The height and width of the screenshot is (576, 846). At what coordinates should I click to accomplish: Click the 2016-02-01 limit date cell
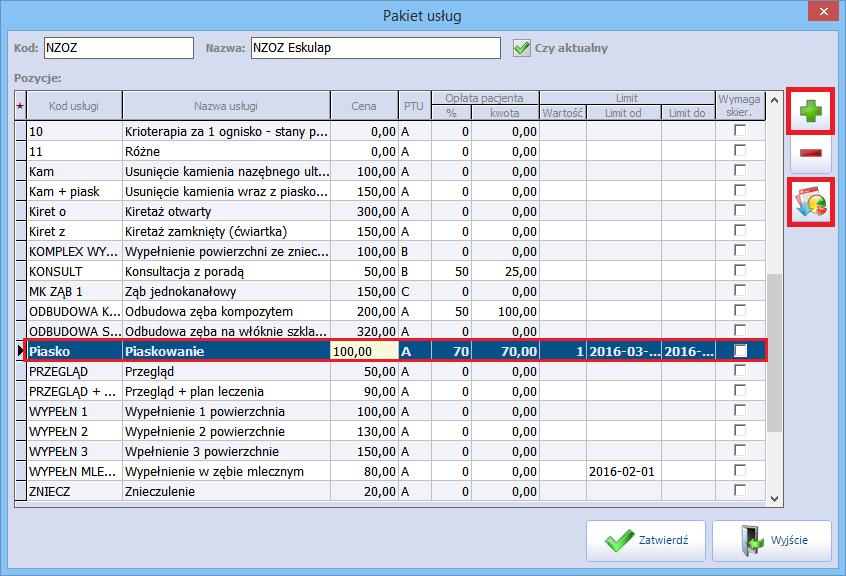click(624, 471)
